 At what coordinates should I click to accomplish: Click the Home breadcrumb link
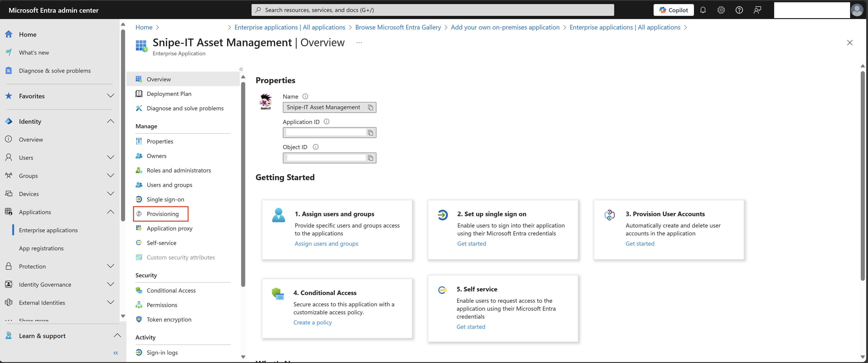(x=144, y=27)
